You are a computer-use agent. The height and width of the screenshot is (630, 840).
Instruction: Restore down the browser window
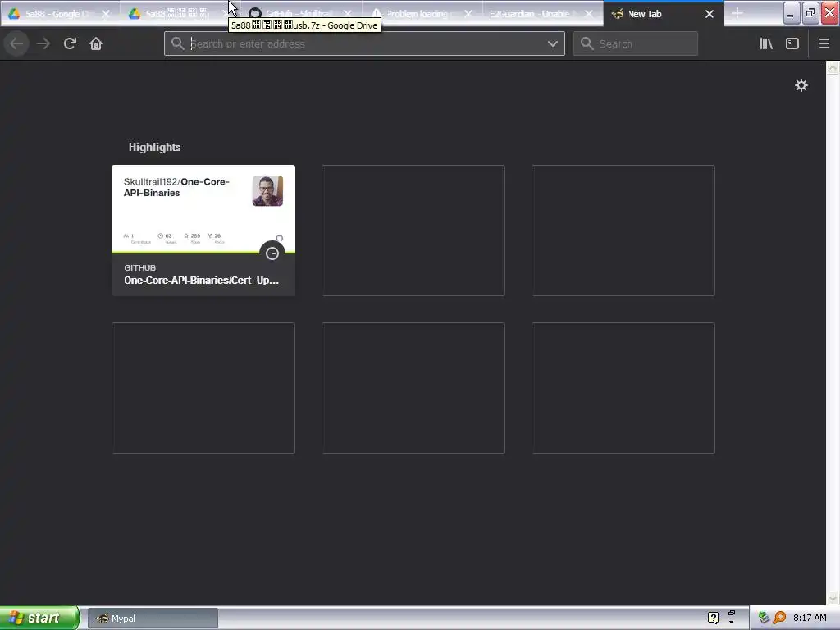tap(810, 13)
